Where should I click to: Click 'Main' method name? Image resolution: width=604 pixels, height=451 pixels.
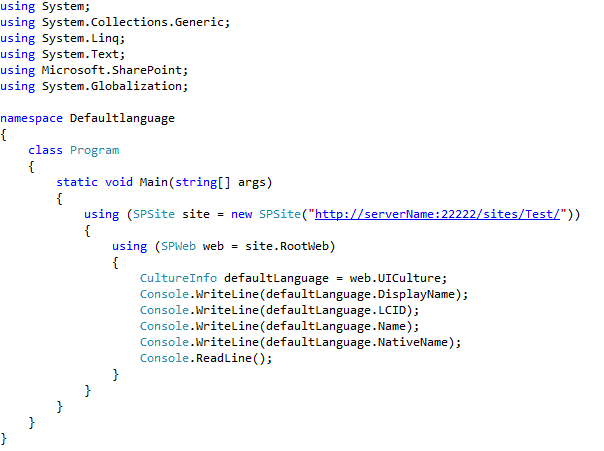pos(154,182)
